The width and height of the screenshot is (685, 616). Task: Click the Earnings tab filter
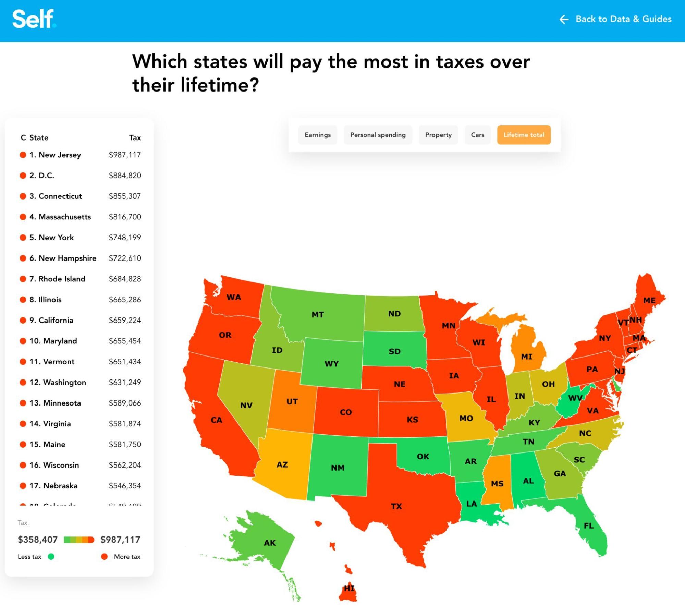[x=317, y=134]
